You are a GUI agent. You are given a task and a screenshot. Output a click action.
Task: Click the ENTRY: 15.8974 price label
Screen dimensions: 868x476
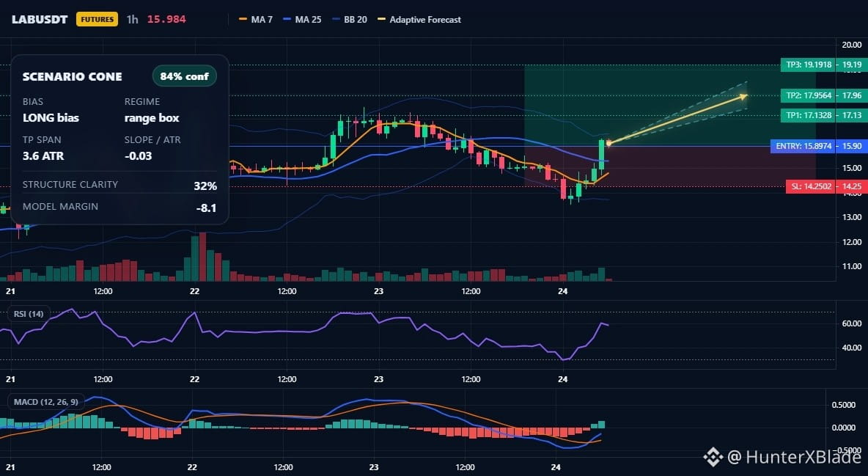tap(803, 146)
